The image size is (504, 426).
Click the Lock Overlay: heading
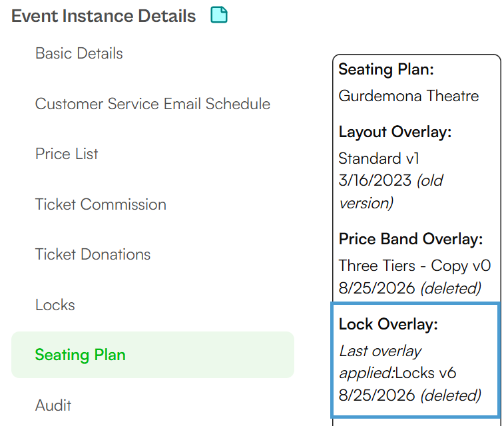tap(388, 324)
